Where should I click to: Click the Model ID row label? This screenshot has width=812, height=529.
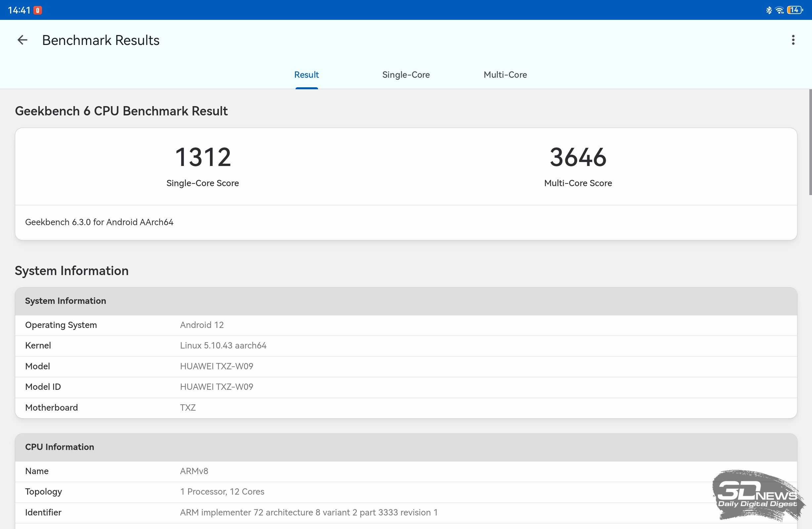pyautogui.click(x=43, y=387)
